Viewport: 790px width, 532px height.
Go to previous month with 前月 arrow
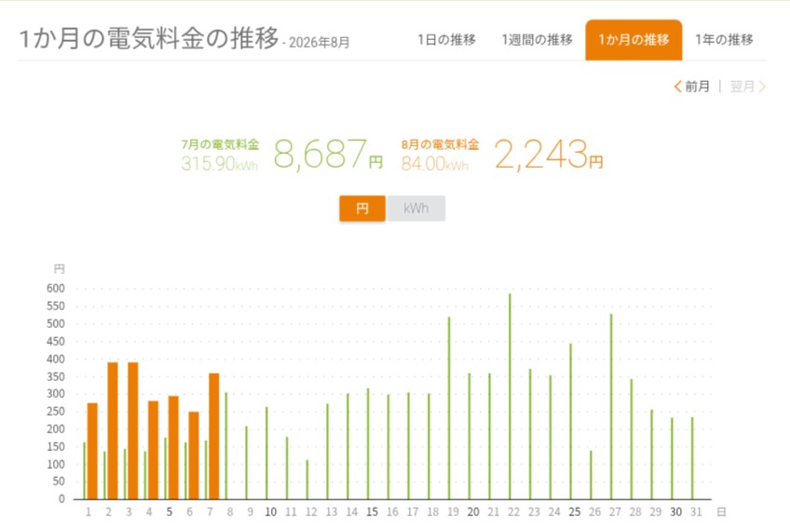[x=692, y=86]
